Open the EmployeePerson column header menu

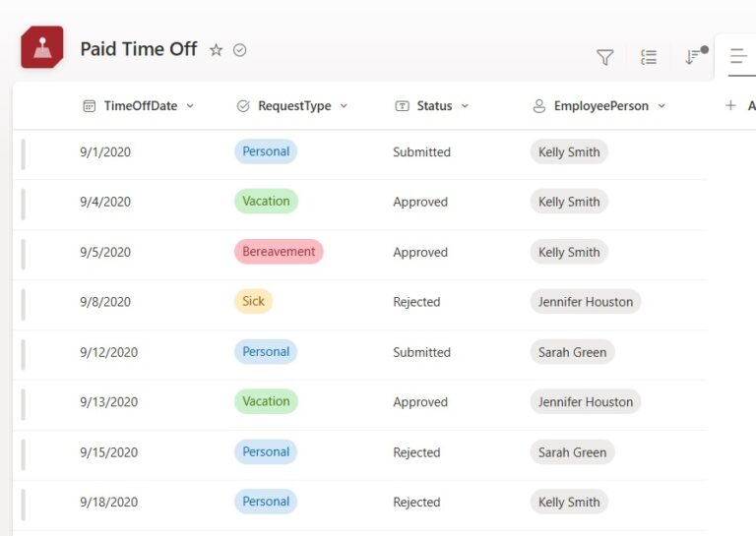[x=661, y=106]
